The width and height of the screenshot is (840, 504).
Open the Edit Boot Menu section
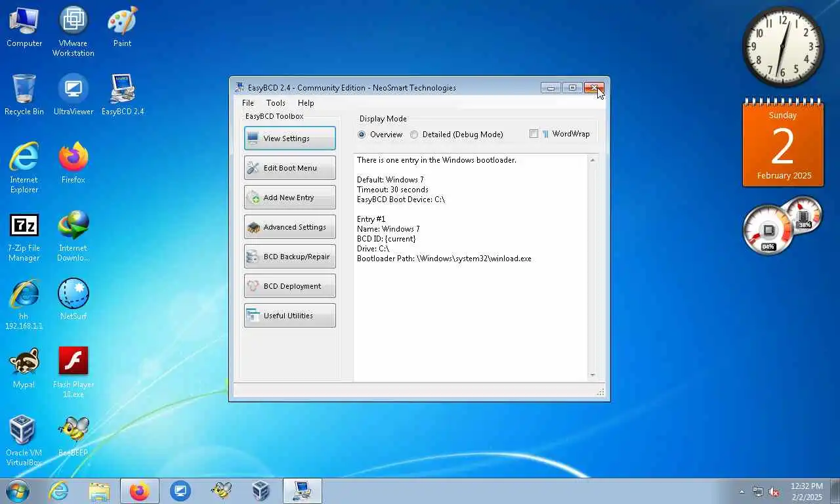[289, 168]
